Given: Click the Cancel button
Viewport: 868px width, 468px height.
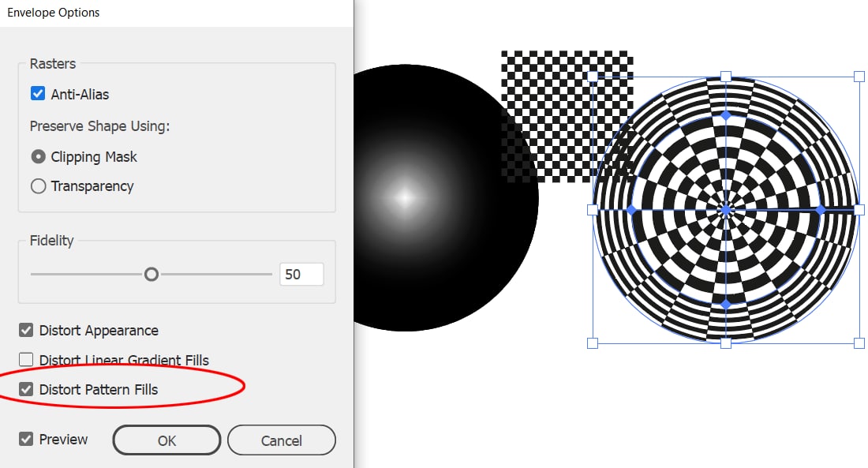Looking at the screenshot, I should click(281, 440).
